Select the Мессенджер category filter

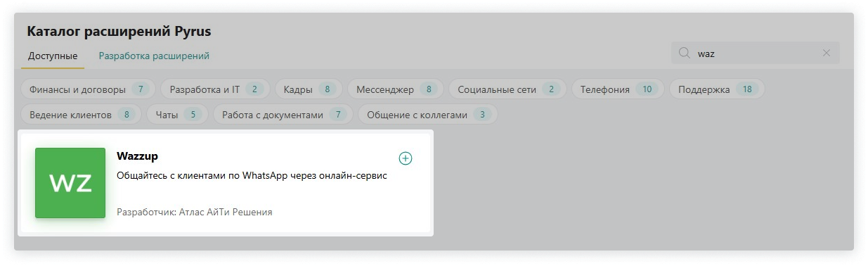tap(396, 89)
